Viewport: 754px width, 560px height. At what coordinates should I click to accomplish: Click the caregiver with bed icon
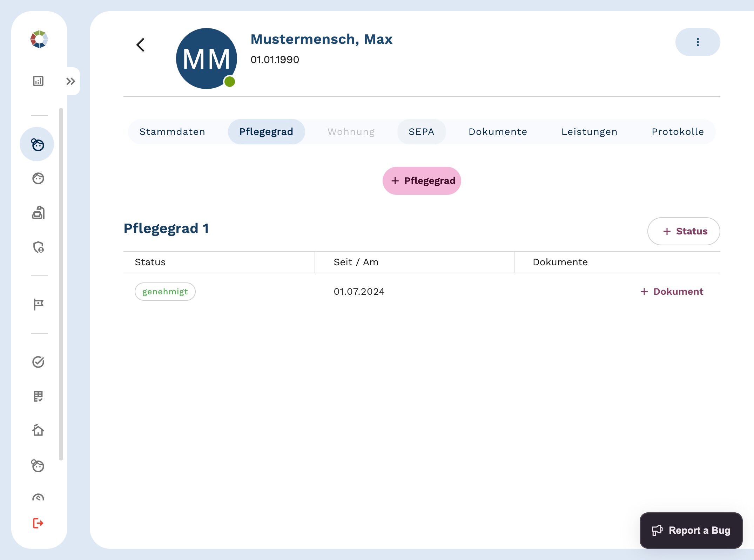(38, 213)
